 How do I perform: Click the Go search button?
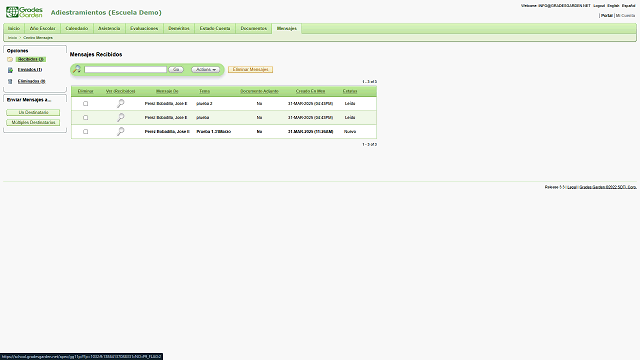(x=176, y=70)
